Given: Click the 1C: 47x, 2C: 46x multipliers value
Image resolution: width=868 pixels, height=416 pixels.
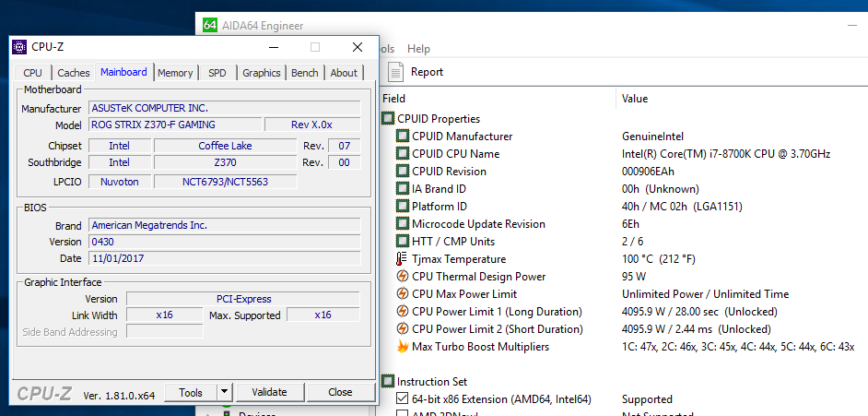Looking at the screenshot, I should [738, 347].
